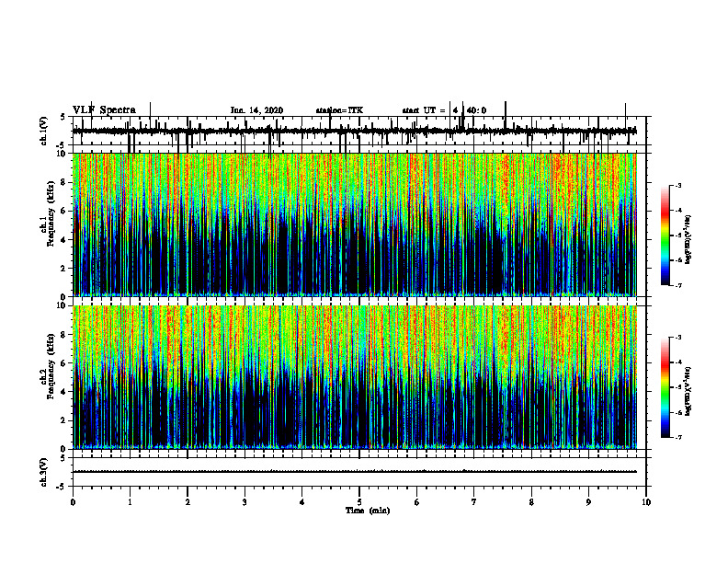Click time-axis tick label "10" at the end

(646, 502)
